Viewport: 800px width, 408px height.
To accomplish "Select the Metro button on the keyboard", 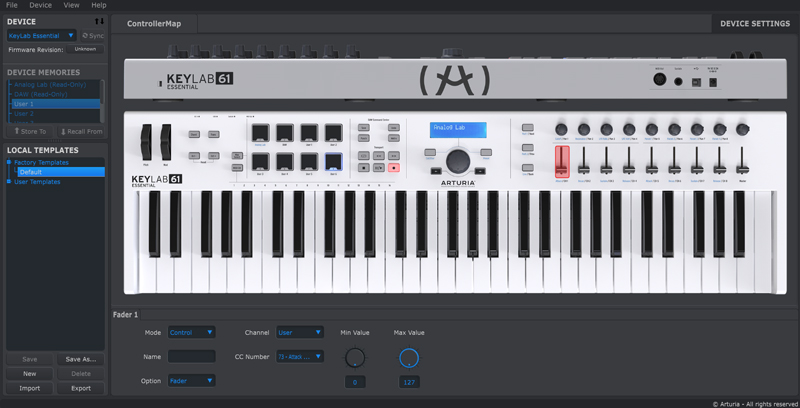I will [394, 138].
